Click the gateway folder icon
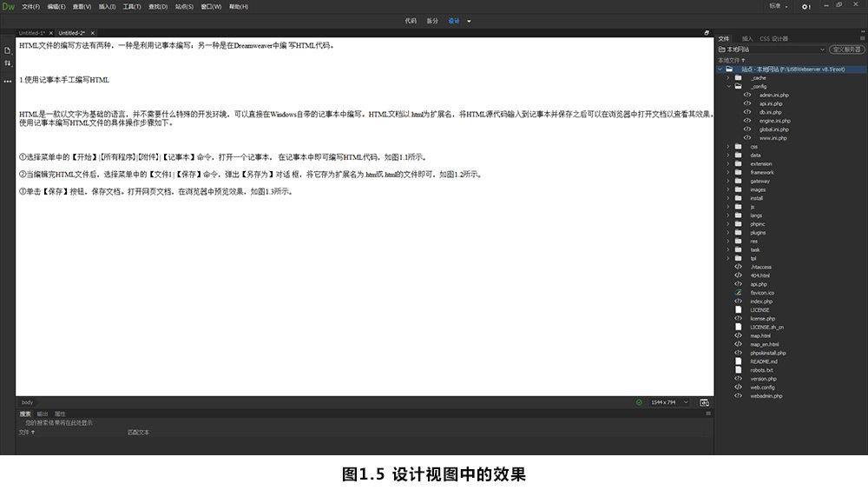This screenshot has width=868, height=490. pos(738,181)
